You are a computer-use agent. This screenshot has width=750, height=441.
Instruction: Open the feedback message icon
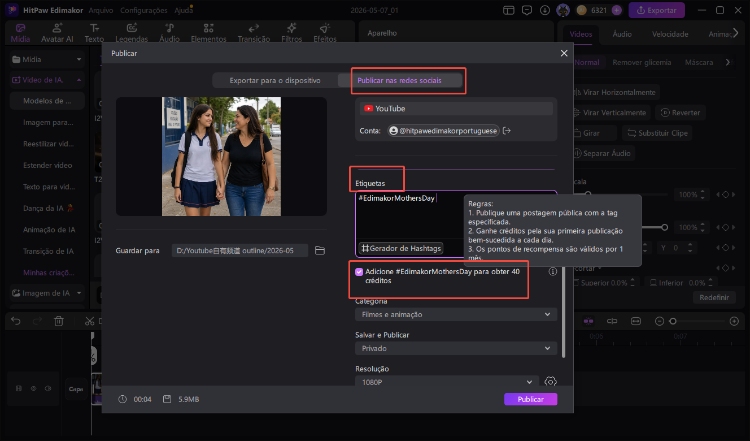[x=527, y=10]
